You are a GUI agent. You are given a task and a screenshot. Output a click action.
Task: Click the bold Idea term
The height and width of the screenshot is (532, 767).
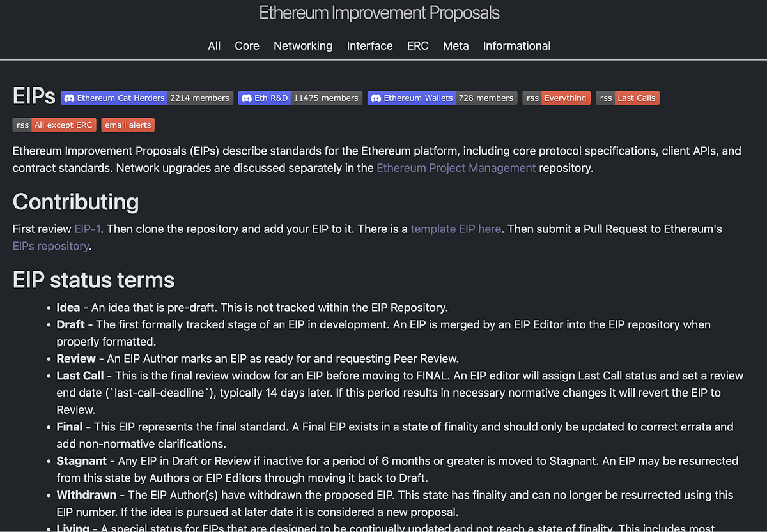68,307
